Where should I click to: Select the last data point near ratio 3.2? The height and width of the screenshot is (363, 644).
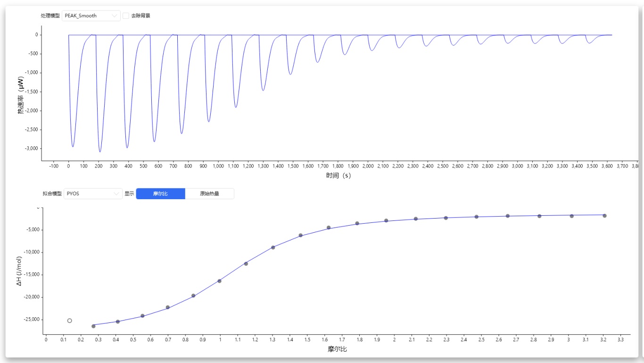tap(604, 216)
